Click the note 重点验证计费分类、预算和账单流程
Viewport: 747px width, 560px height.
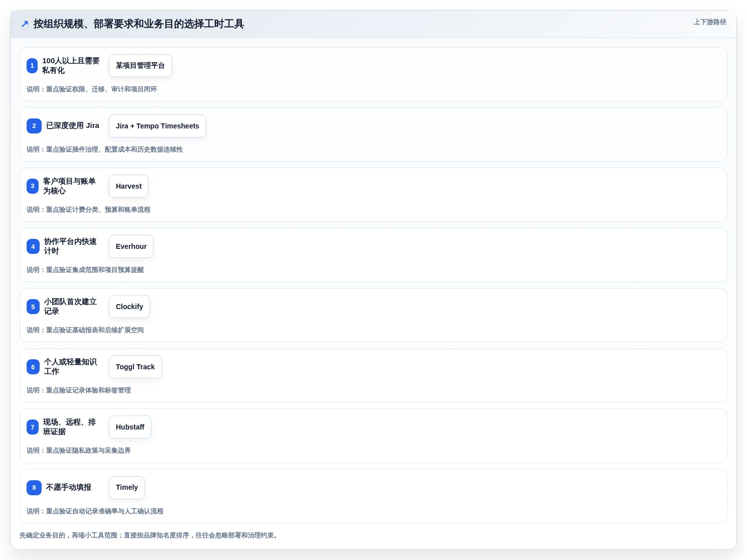tap(98, 210)
